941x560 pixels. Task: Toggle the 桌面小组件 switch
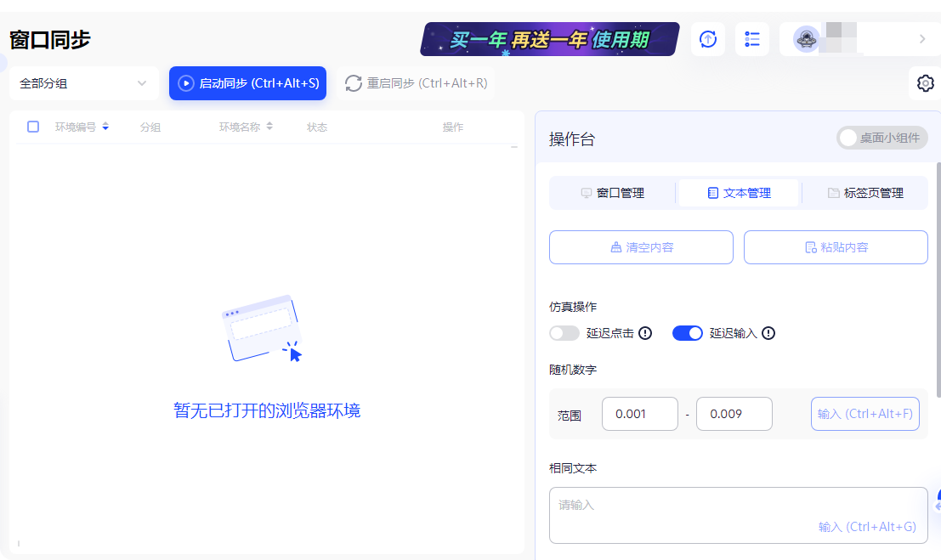(x=882, y=138)
